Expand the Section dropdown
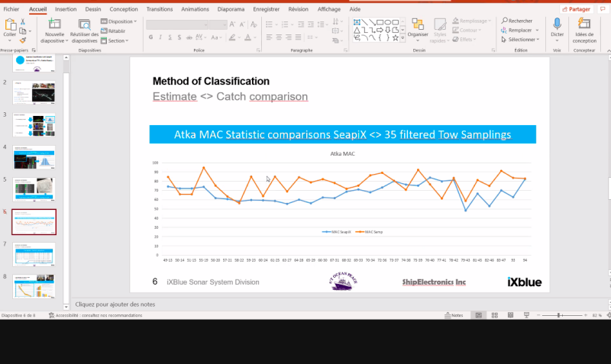This screenshot has width=611, height=364. pos(116,40)
